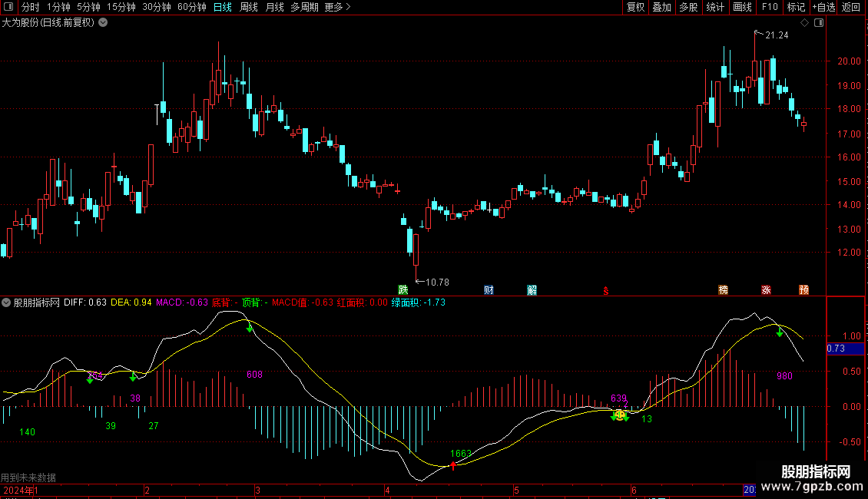Click green down arrow at MACD peak near March
The width and height of the screenshot is (868, 499).
(250, 328)
